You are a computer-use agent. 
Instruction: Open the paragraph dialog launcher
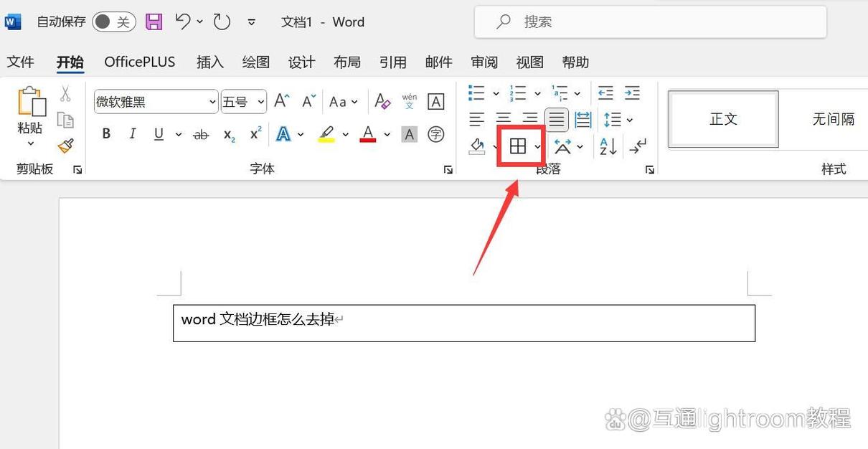[x=650, y=170]
